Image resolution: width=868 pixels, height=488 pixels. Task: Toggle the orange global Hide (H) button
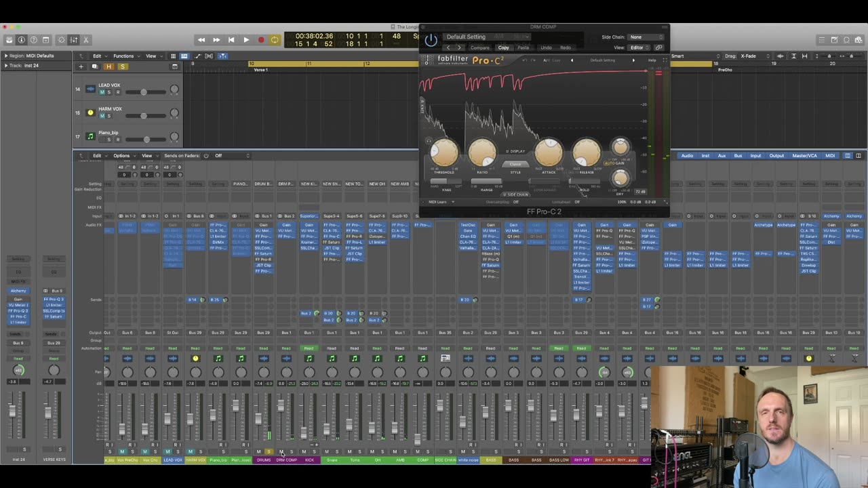108,66
